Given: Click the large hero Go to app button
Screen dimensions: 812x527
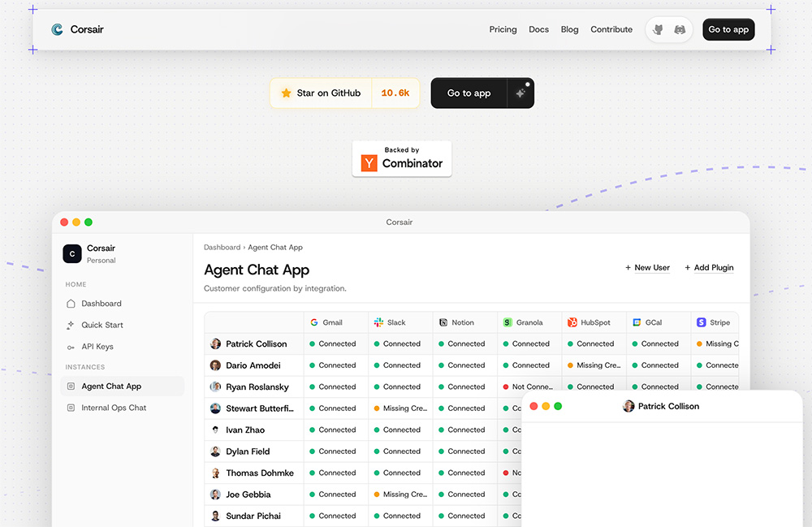Looking at the screenshot, I should [469, 93].
